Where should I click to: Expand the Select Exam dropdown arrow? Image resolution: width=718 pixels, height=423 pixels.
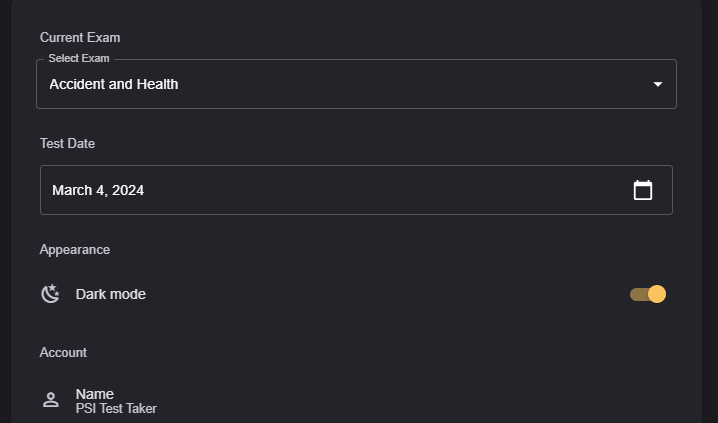tap(658, 84)
